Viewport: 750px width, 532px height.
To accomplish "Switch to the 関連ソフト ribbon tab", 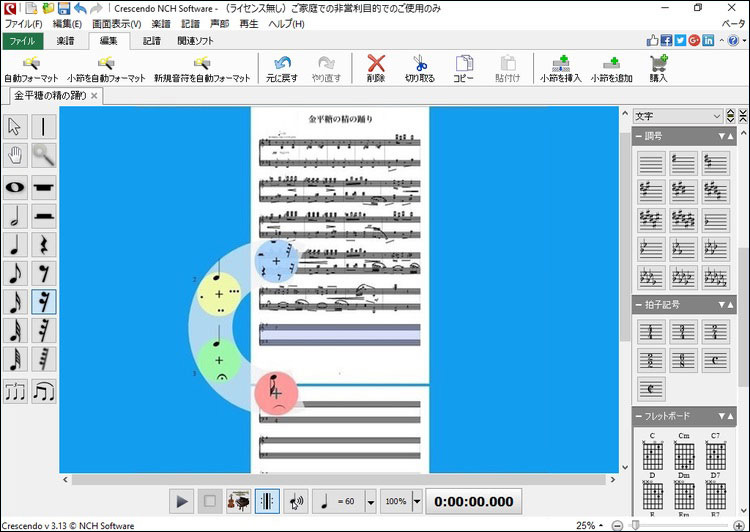I will 195,41.
